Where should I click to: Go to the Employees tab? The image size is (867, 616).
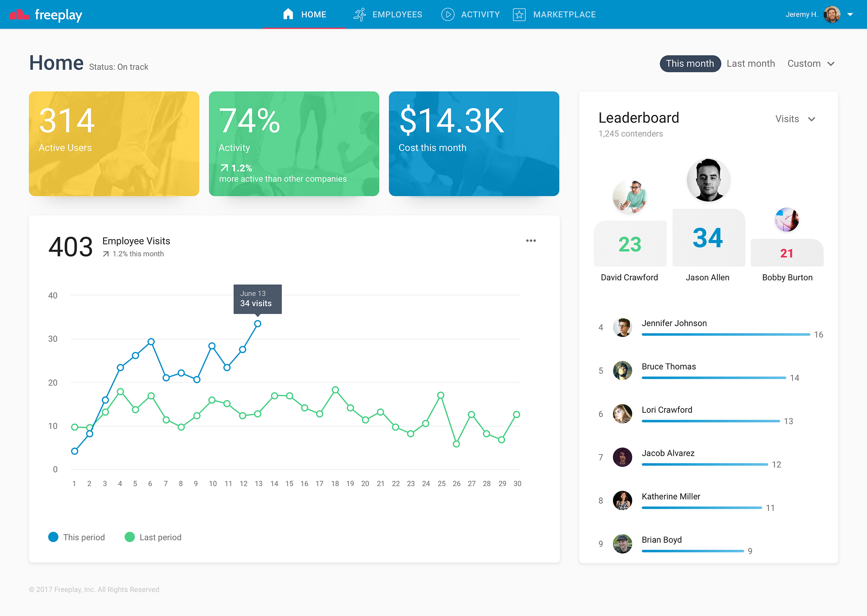(x=397, y=14)
